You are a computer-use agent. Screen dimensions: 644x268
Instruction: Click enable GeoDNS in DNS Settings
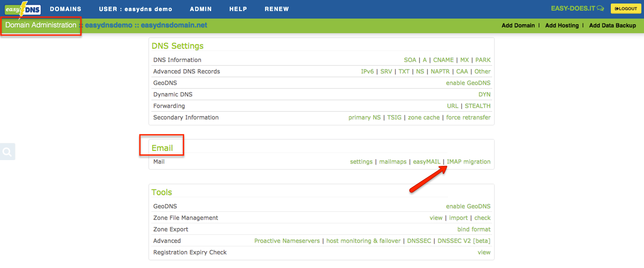tap(468, 83)
